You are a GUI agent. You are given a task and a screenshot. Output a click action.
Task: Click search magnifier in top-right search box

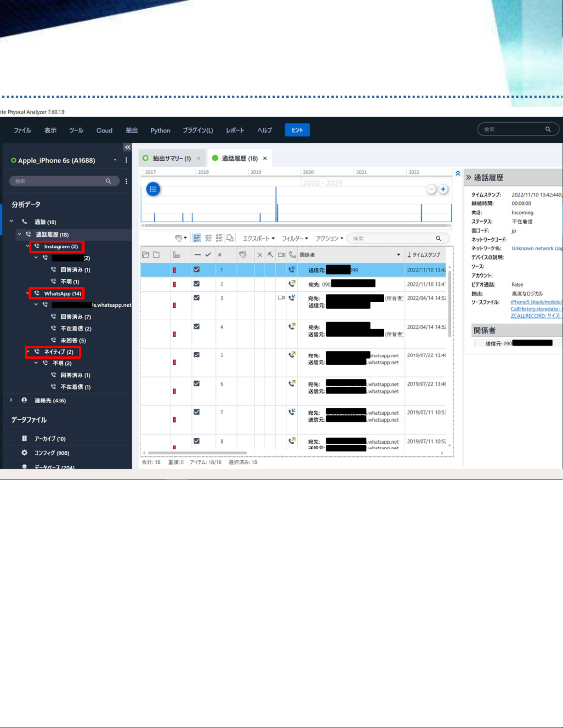548,130
